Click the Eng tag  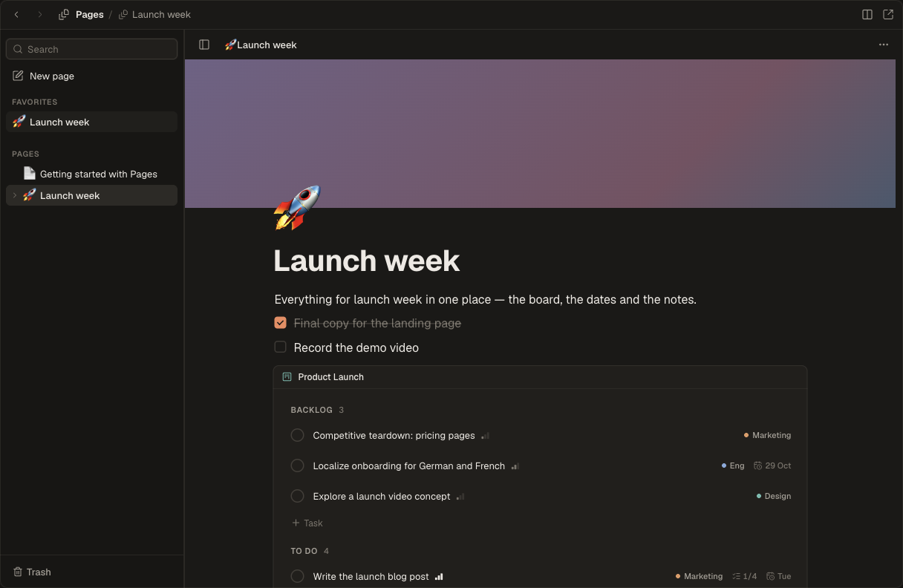click(x=732, y=465)
